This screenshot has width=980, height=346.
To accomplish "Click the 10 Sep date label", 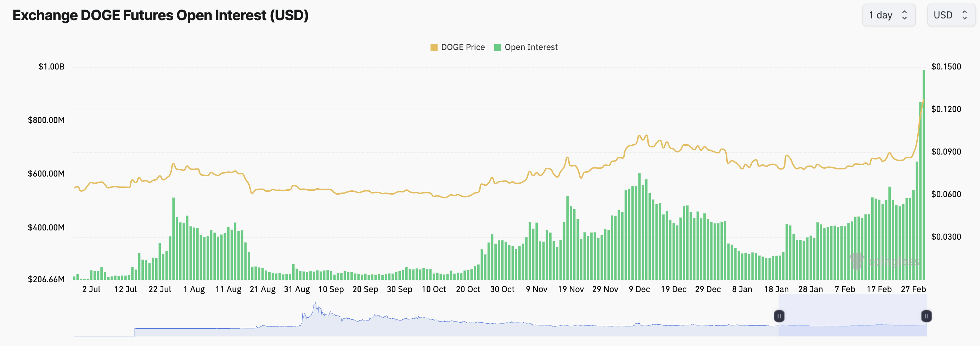I will tap(331, 289).
